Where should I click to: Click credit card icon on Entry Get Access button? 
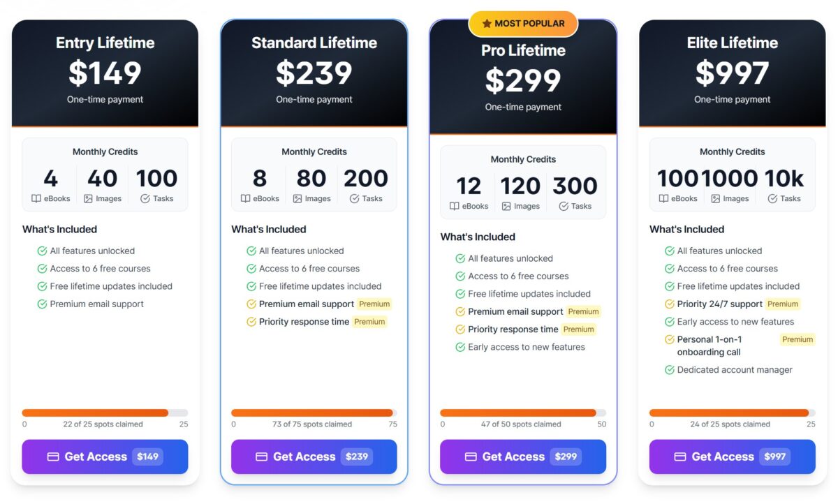[53, 457]
